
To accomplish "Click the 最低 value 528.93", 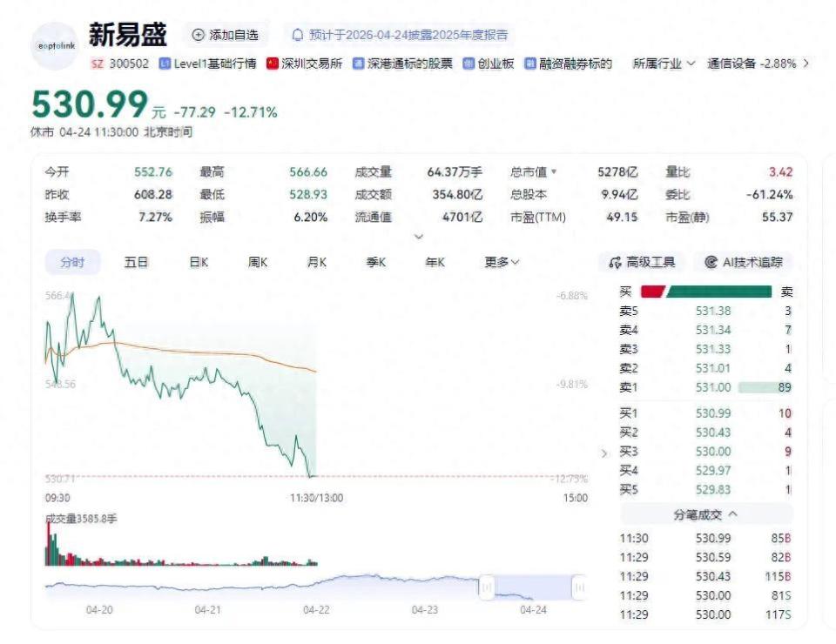I will tap(308, 194).
